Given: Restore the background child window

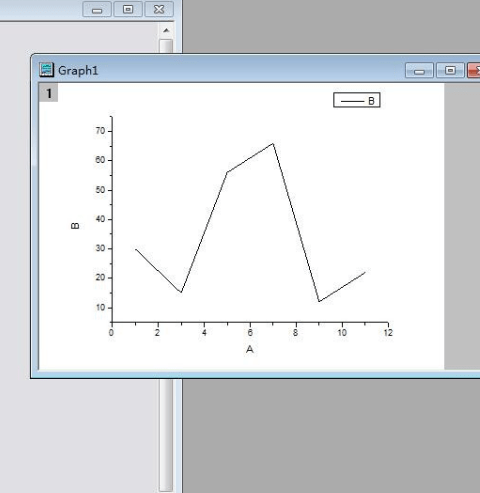Looking at the screenshot, I should (128, 9).
